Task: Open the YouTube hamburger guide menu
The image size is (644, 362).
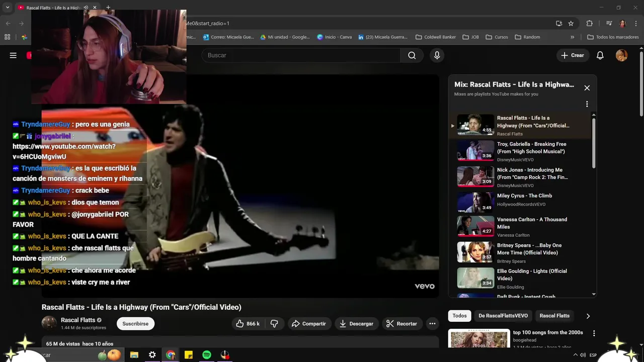Action: [x=13, y=55]
